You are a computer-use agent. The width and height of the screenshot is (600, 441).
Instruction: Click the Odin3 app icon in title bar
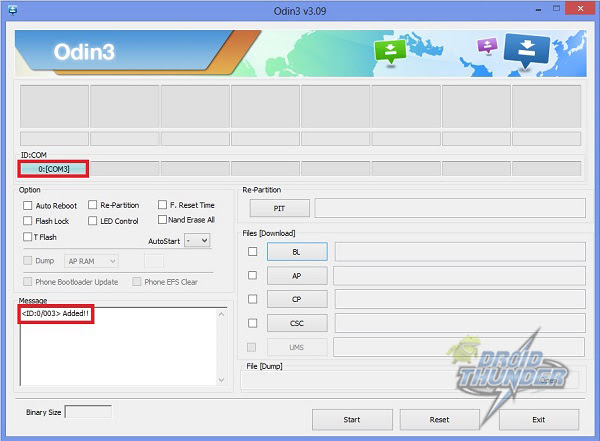pyautogui.click(x=12, y=10)
